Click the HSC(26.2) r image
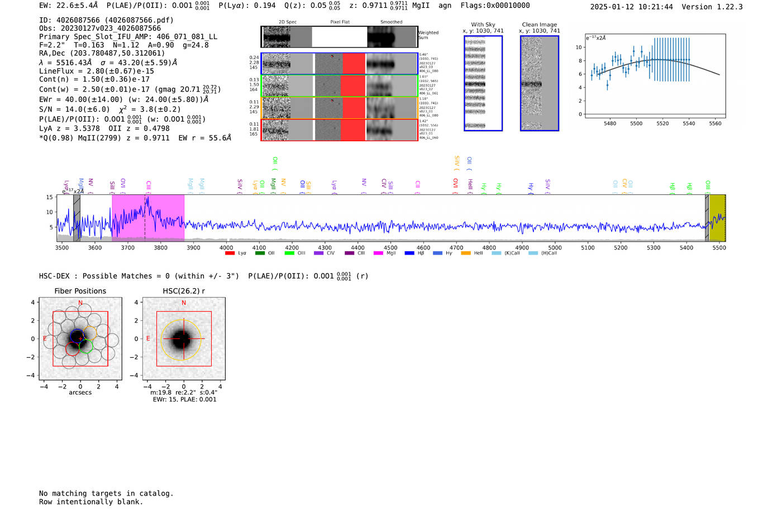 (184, 339)
